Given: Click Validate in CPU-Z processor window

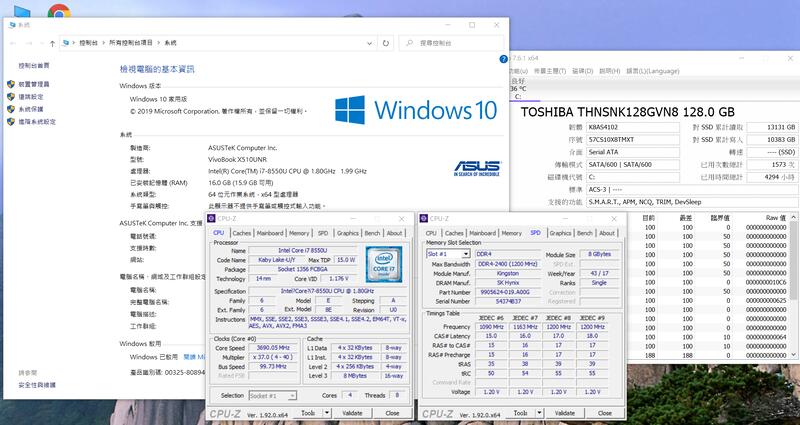Looking at the screenshot, I should 352,413.
